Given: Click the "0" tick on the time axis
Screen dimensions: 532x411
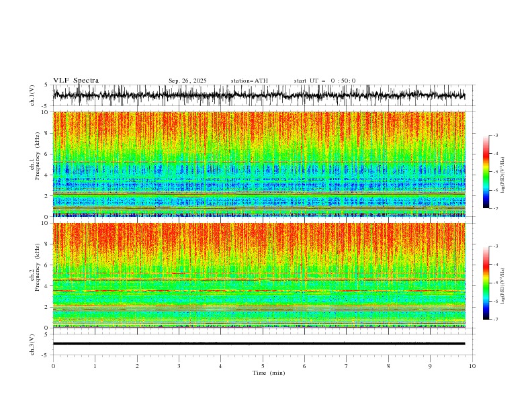Looking at the screenshot, I should [53, 366].
